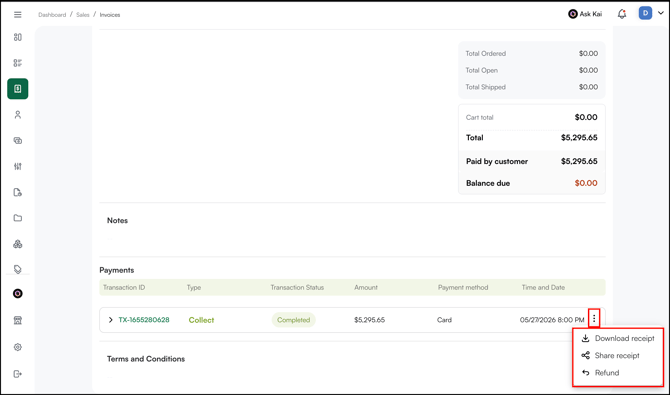670x395 pixels.
Task: Click the Payment method column header
Action: 463,287
